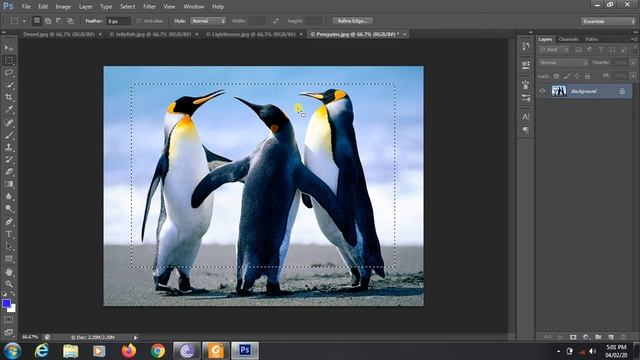The image size is (640, 360).
Task: Hide the Background layer with eye icon
Action: pos(542,91)
